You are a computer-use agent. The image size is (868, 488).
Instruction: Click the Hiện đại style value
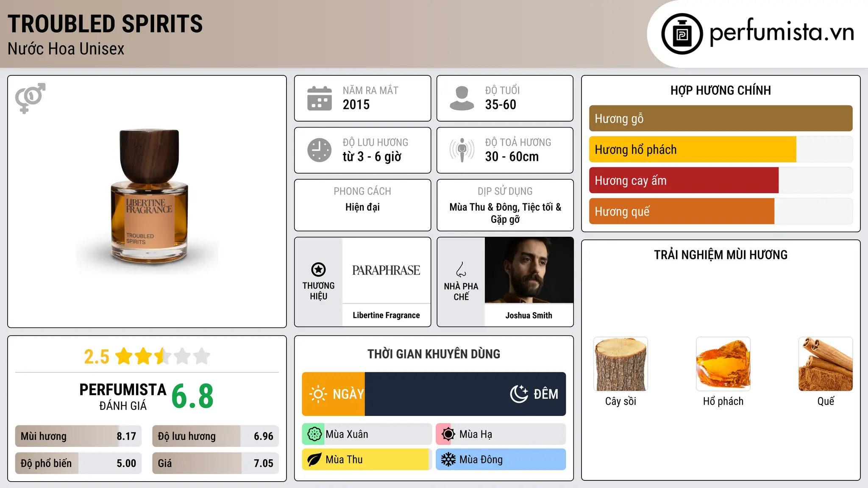pyautogui.click(x=362, y=207)
